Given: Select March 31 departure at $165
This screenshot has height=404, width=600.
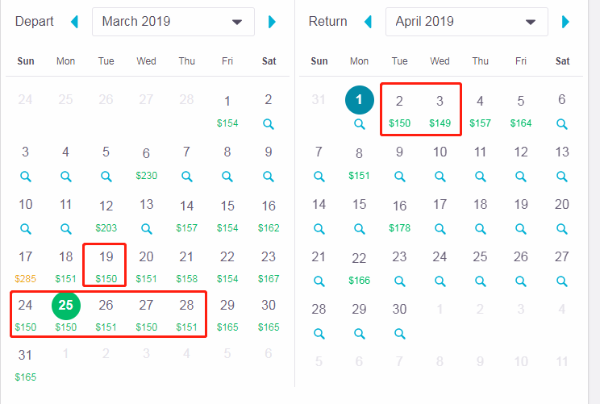Looking at the screenshot, I should click(25, 364).
